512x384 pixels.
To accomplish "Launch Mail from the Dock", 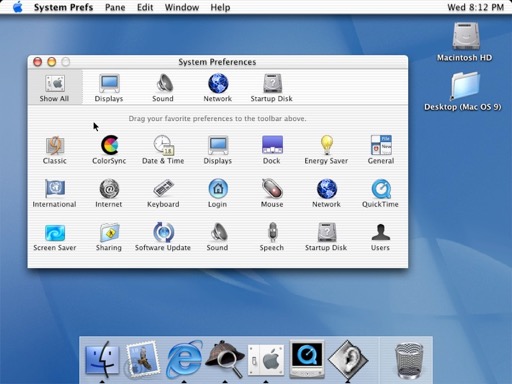I will (x=142, y=360).
